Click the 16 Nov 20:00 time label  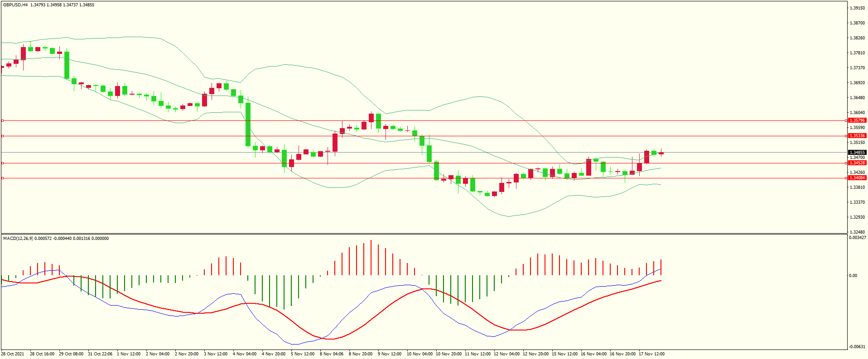point(623,354)
